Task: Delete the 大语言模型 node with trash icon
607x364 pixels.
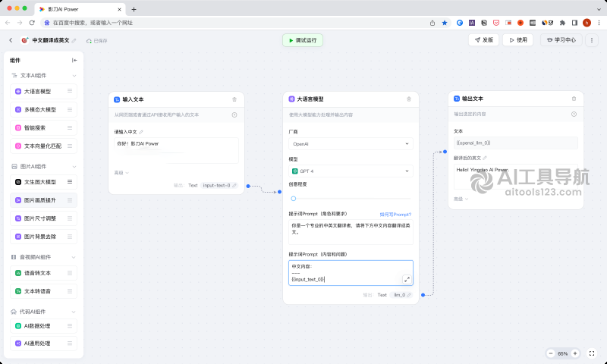Action: click(409, 99)
